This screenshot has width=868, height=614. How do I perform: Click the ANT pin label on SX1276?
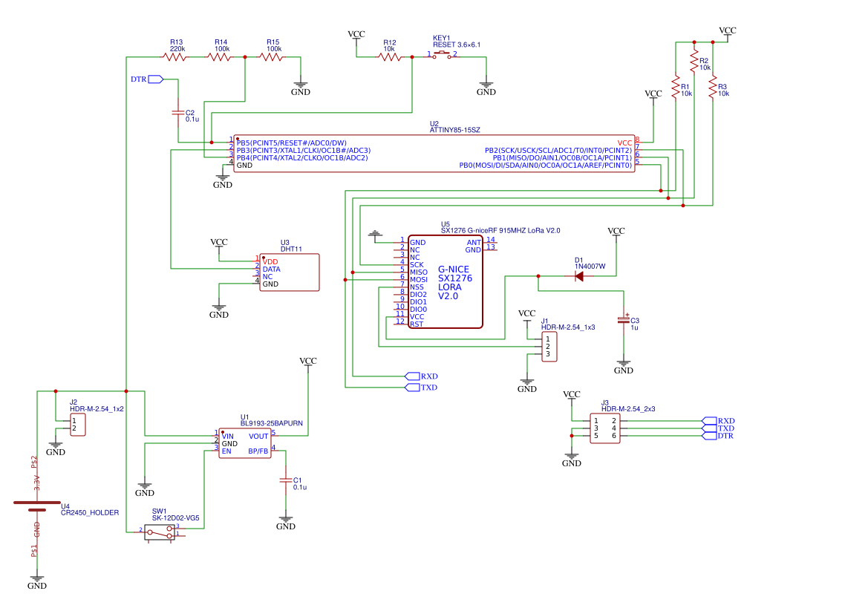pos(474,243)
